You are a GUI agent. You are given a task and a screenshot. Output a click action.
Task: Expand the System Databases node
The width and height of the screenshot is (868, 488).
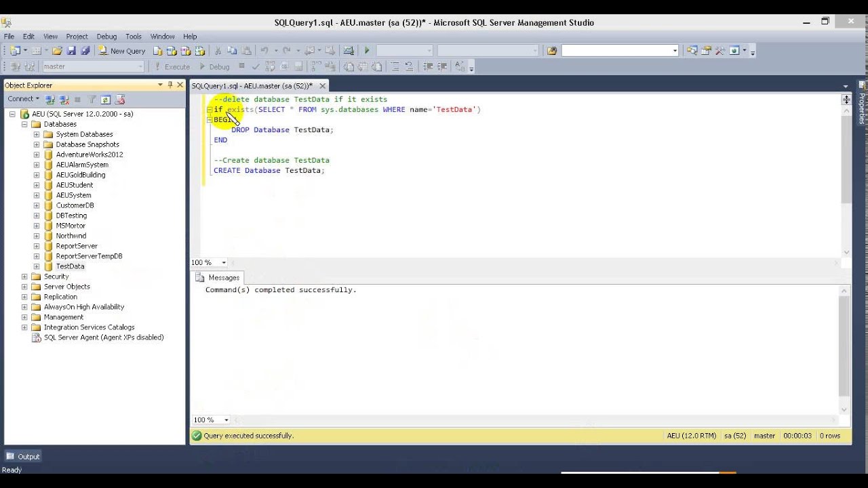[37, 134]
